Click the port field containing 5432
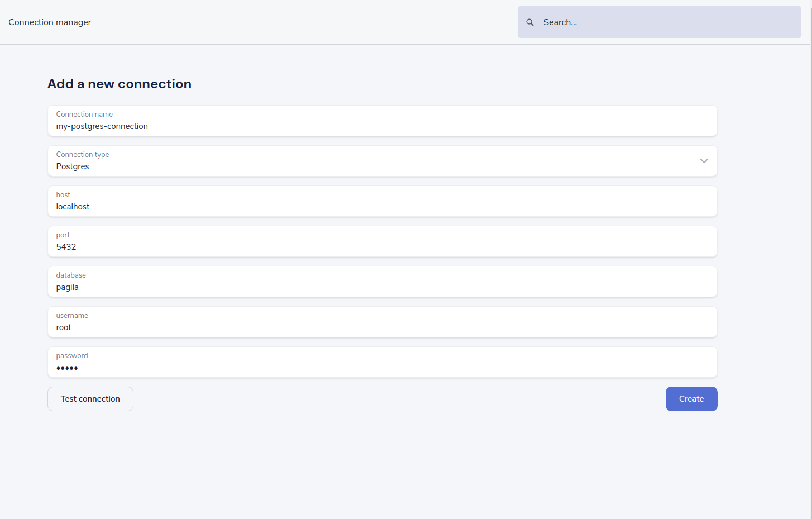 tap(383, 241)
